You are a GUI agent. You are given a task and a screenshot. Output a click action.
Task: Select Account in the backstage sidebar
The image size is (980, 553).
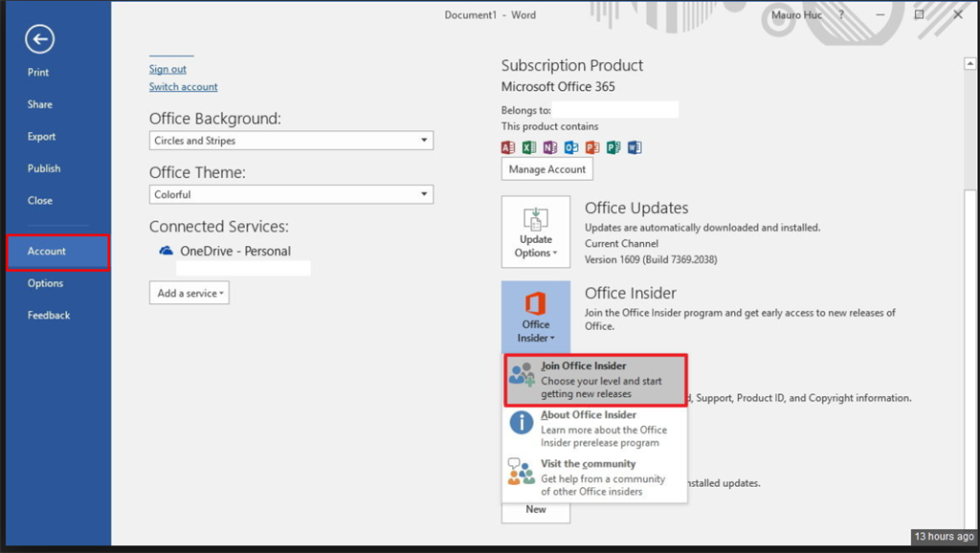(x=57, y=252)
